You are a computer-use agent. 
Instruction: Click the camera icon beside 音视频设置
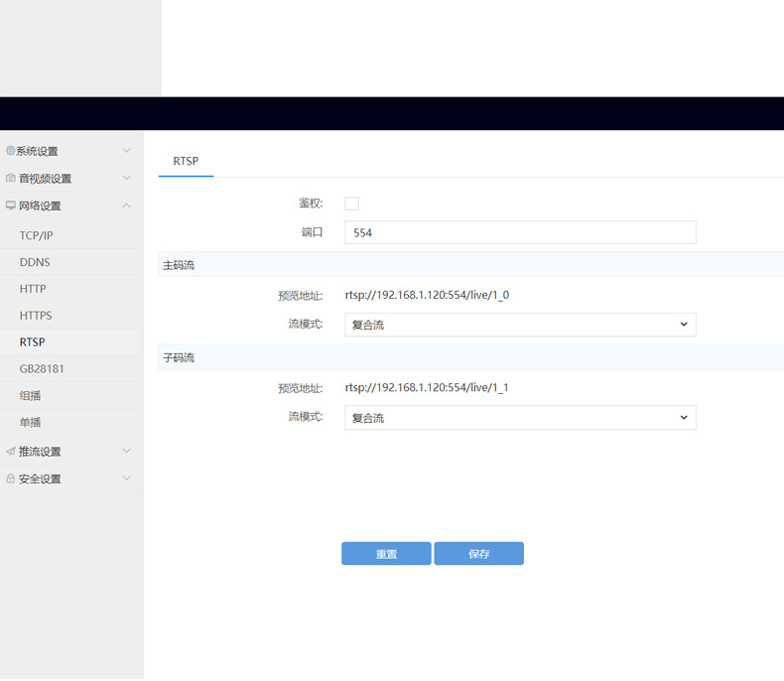11,178
